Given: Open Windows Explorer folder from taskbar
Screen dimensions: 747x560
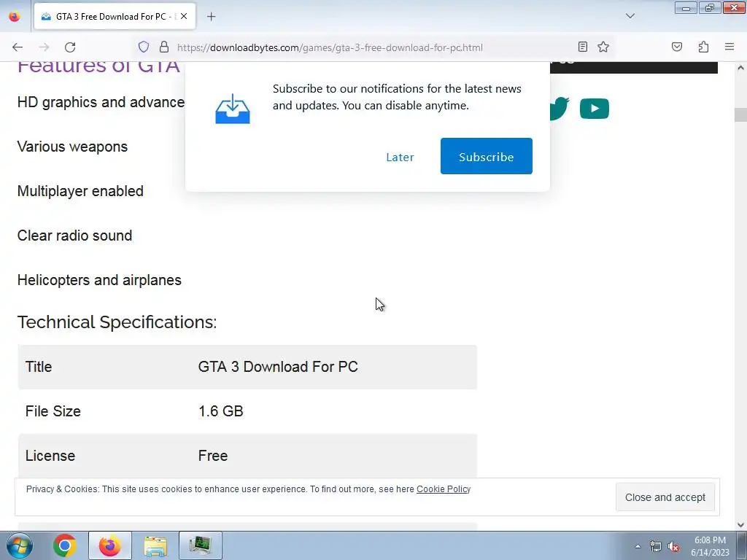Looking at the screenshot, I should pyautogui.click(x=155, y=545).
